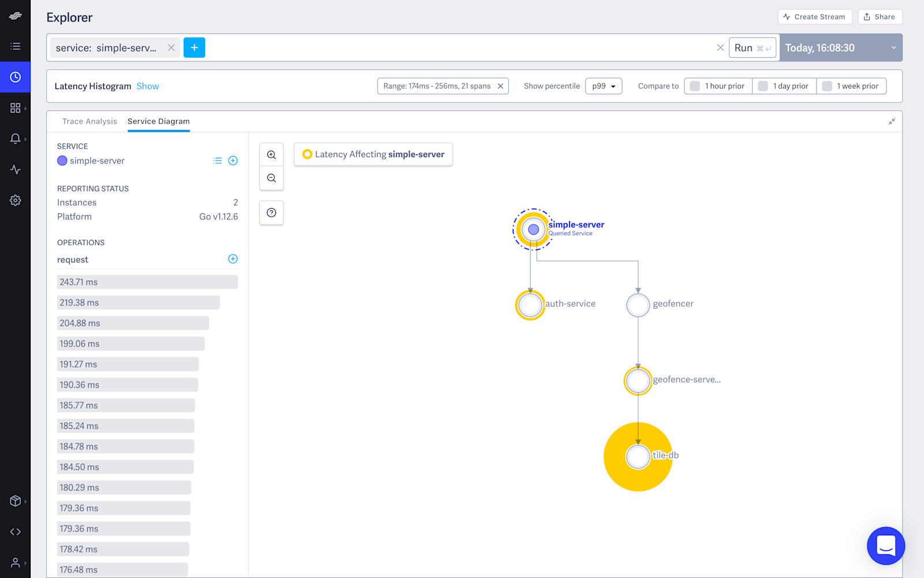Click Create Stream button

tap(814, 17)
